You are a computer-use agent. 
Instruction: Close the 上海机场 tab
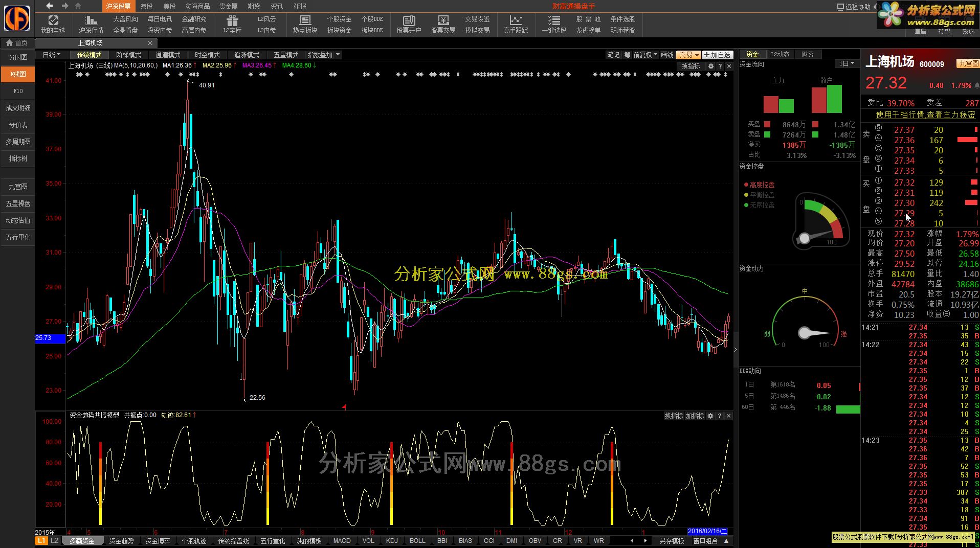tap(150, 43)
